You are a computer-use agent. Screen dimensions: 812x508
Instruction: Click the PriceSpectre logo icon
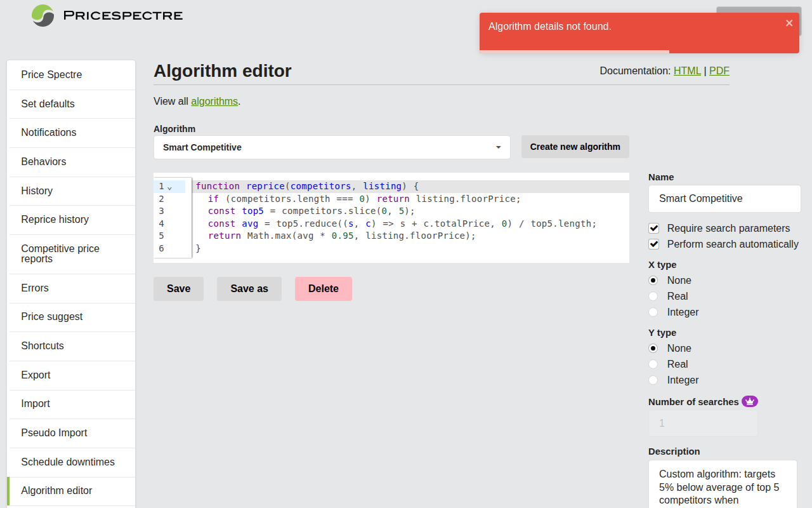42,15
